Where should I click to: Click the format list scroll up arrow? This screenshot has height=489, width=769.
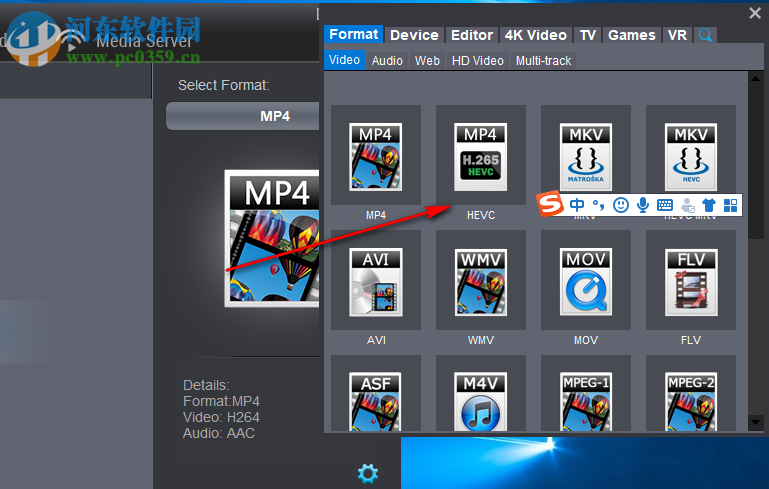click(755, 78)
